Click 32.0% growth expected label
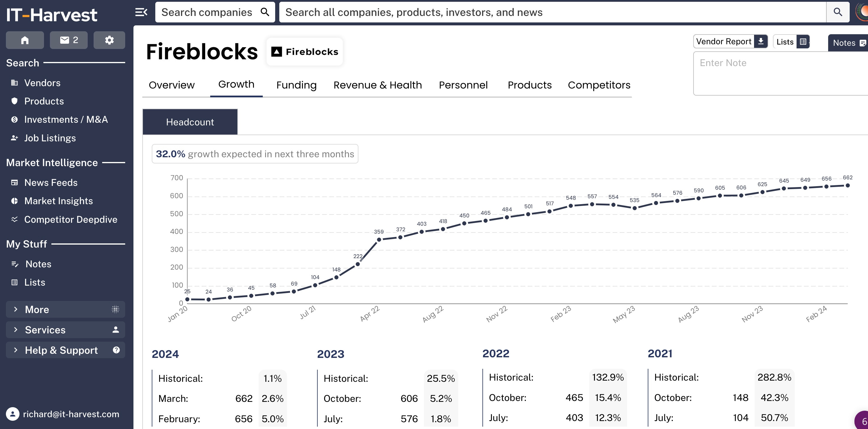Viewport: 868px width, 429px height. click(255, 154)
